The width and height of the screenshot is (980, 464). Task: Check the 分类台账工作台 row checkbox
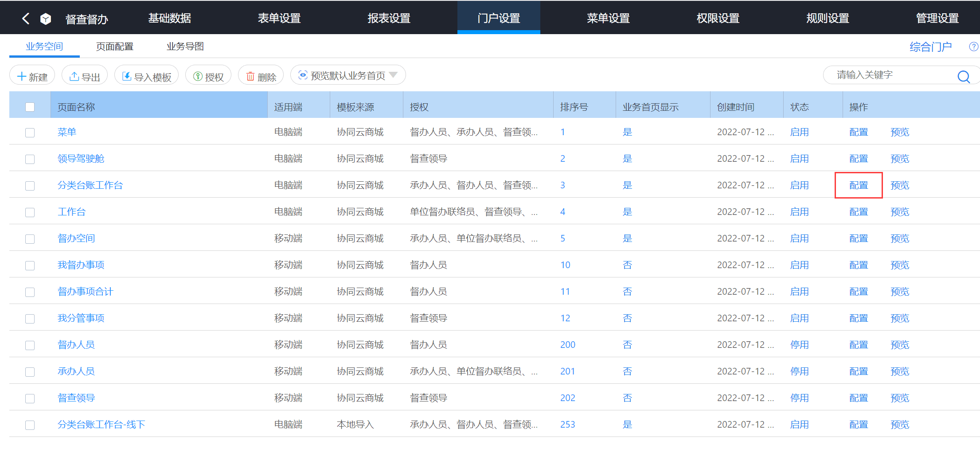tap(30, 186)
